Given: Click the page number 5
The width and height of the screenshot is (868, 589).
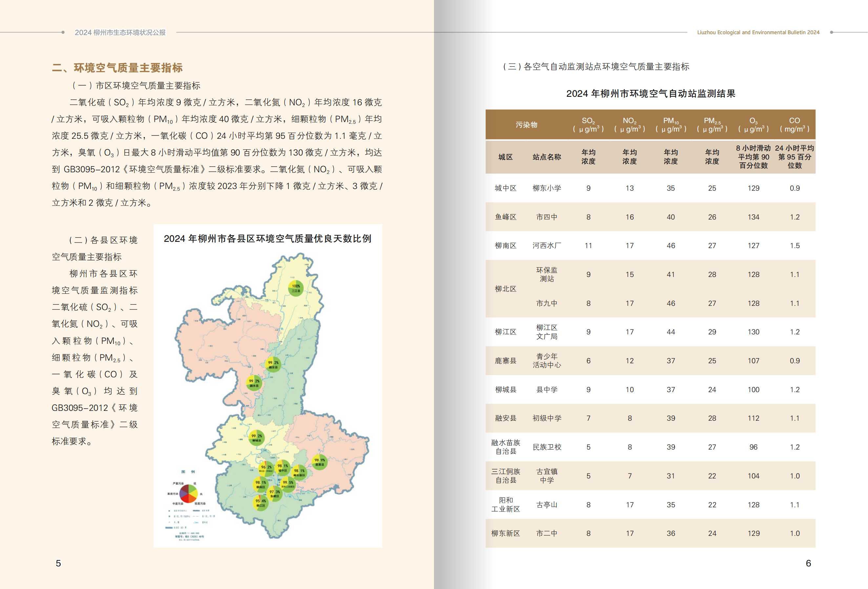Looking at the screenshot, I should point(58,563).
